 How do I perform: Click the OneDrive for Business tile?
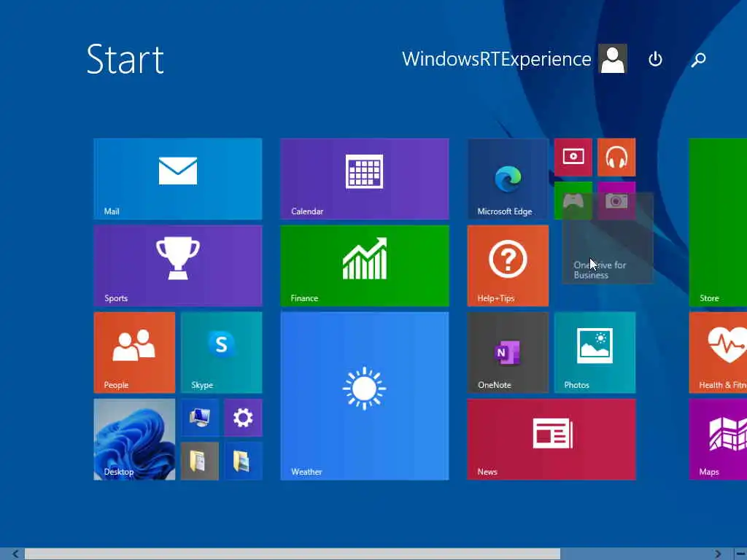[x=608, y=238]
